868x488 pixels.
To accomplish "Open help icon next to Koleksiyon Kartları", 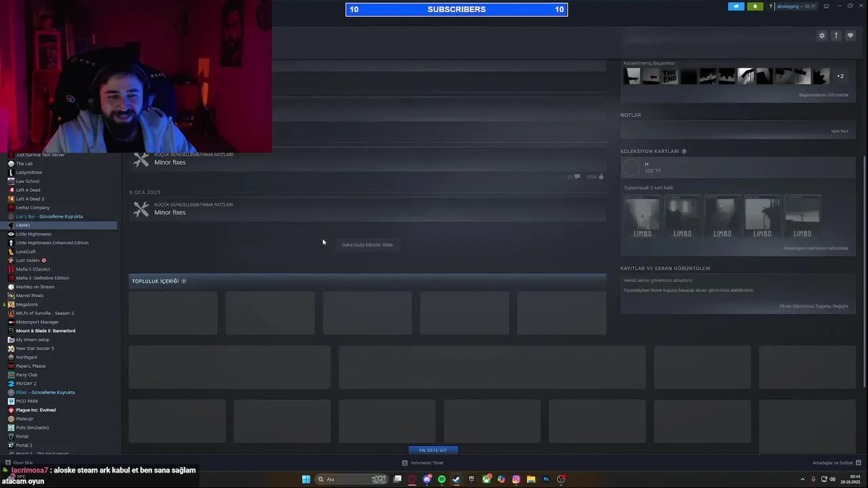I will pos(684,151).
